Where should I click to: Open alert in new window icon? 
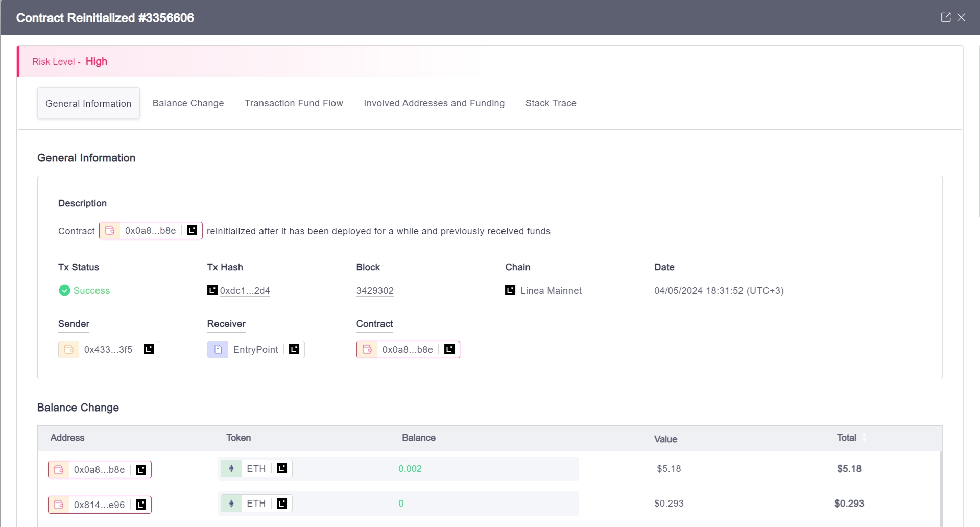(x=945, y=17)
